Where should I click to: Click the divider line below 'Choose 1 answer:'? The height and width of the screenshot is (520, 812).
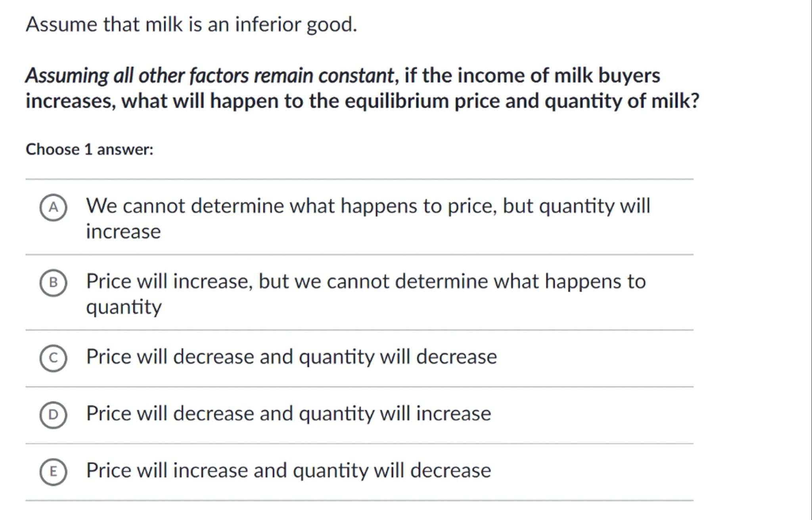[359, 179]
